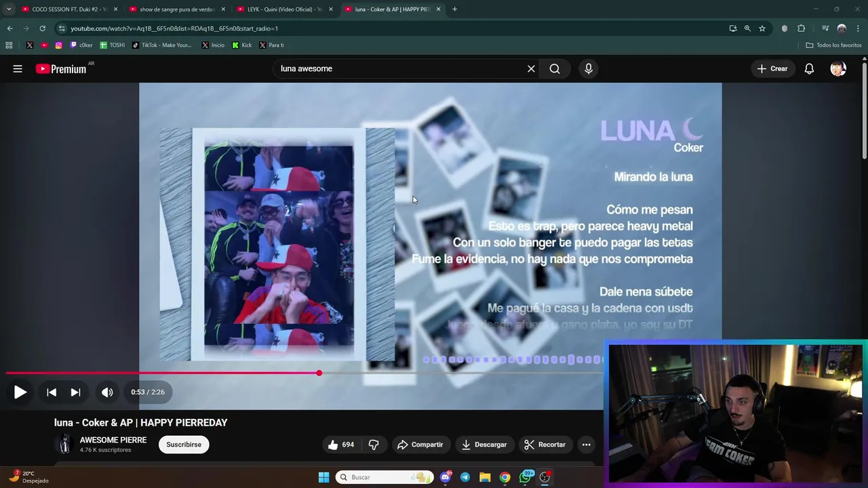The width and height of the screenshot is (868, 488).
Task: Skip to previous video in playlist
Action: pyautogui.click(x=52, y=392)
